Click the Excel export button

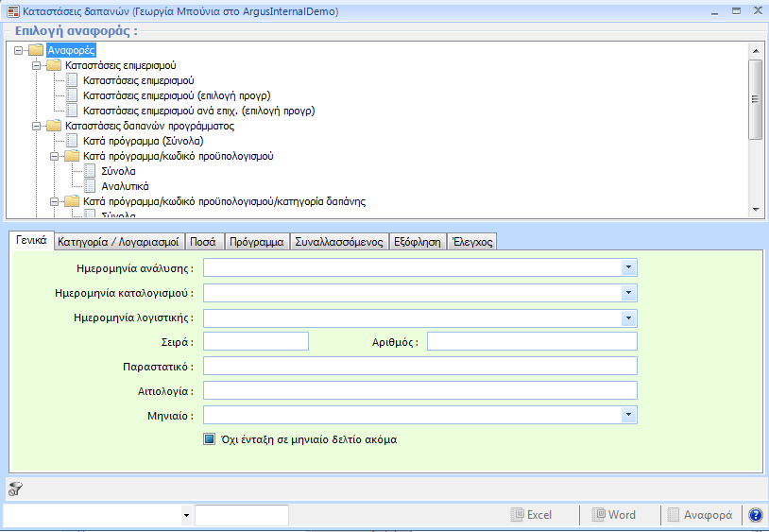tap(531, 515)
